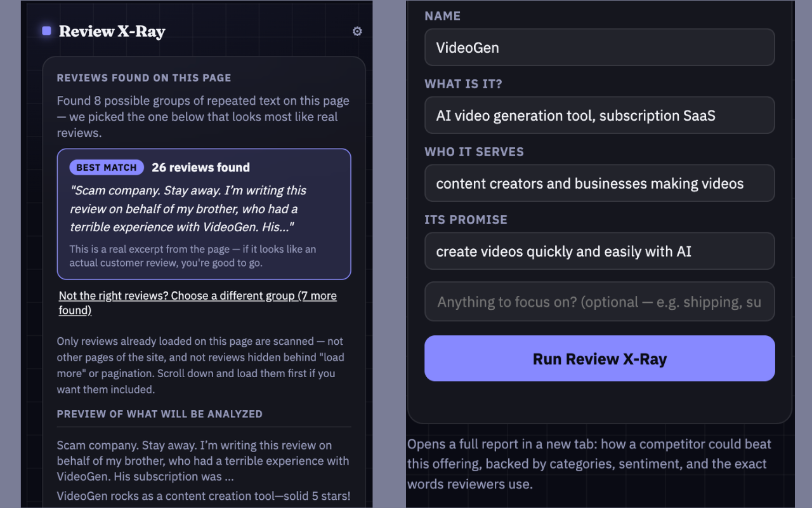The width and height of the screenshot is (812, 508).
Task: Click the WHAT IS IT? label
Action: pyautogui.click(x=463, y=84)
